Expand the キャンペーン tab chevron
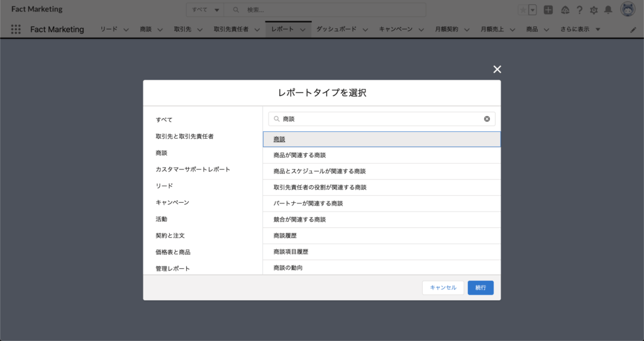 [421, 30]
